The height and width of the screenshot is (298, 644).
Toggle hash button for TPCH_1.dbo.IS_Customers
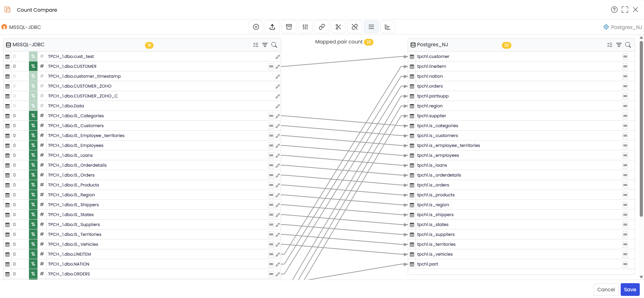(x=42, y=126)
